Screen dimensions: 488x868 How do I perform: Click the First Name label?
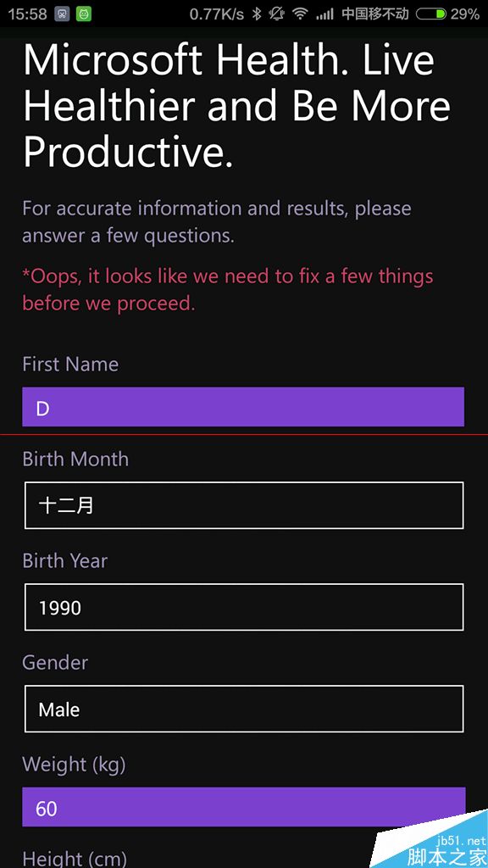pyautogui.click(x=70, y=364)
